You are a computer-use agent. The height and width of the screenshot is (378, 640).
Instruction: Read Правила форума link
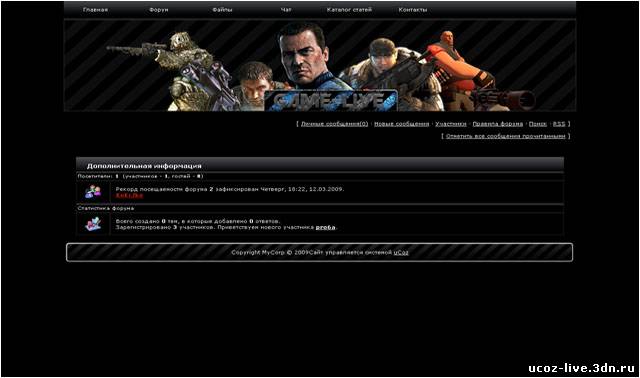[x=498, y=124]
